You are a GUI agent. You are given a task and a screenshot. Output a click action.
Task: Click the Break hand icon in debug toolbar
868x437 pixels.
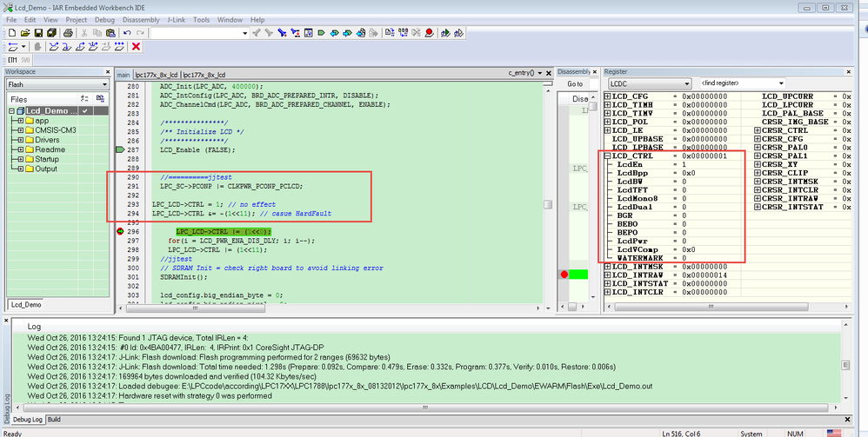pos(37,46)
